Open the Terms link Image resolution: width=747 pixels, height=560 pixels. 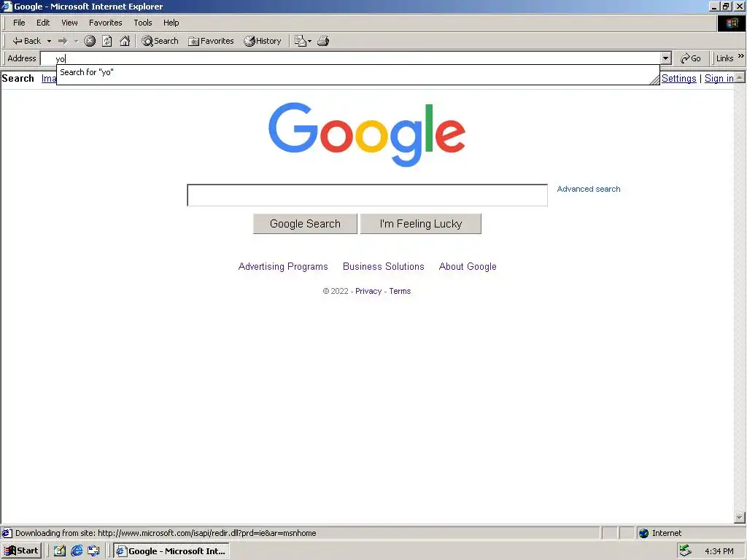400,291
